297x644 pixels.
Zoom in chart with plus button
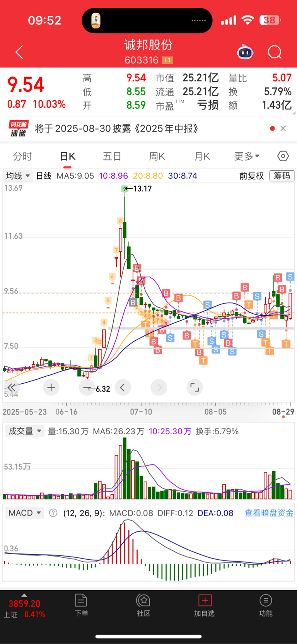[51, 387]
